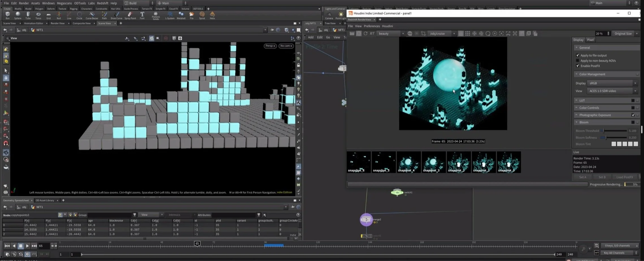Screen dimensions: 644x261
Task: Open viewport help question mark icon
Action: point(298,38)
